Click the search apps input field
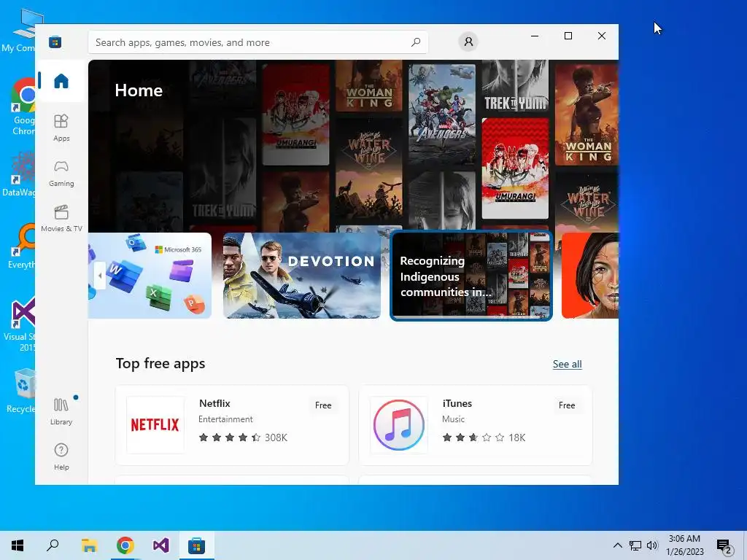Image resolution: width=747 pixels, height=560 pixels. pyautogui.click(x=258, y=42)
